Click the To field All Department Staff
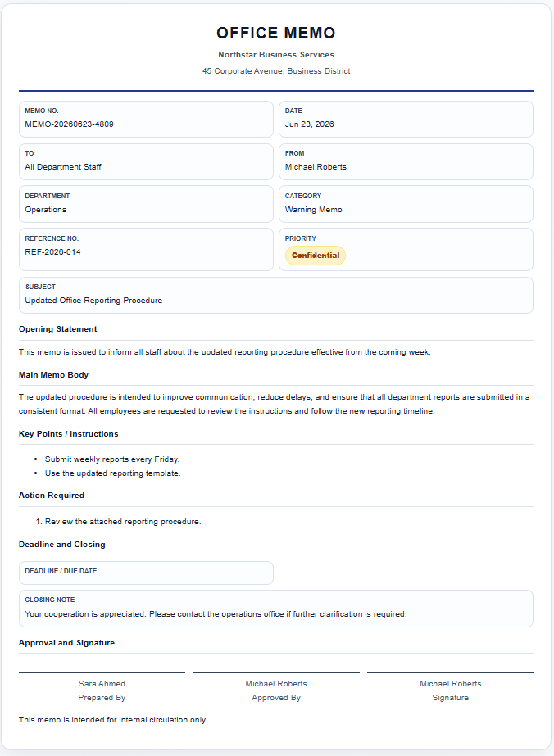 point(146,161)
